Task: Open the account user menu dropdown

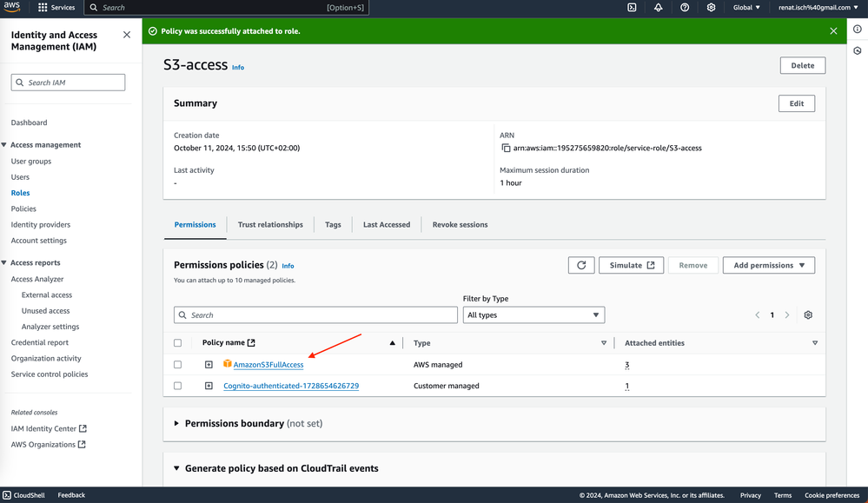Action: coord(818,7)
